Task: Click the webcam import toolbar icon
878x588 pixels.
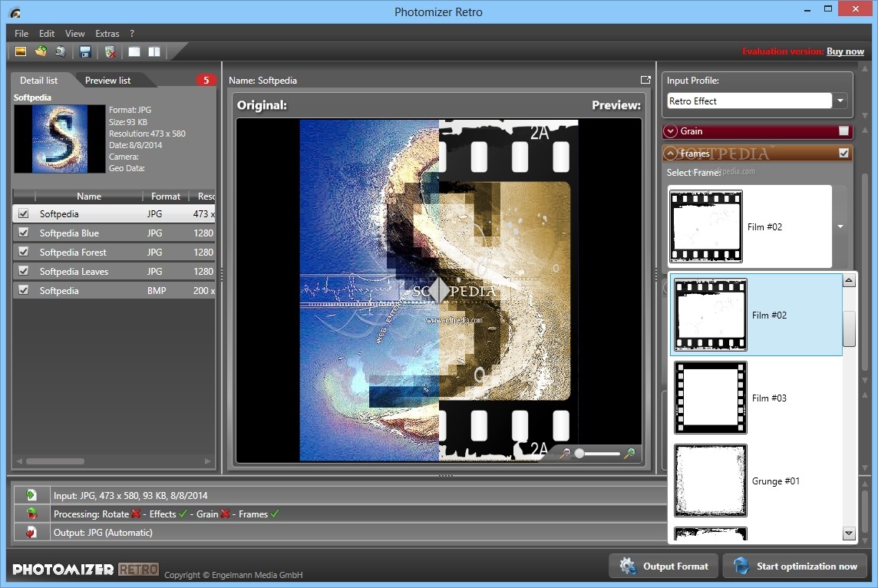Action: point(61,51)
